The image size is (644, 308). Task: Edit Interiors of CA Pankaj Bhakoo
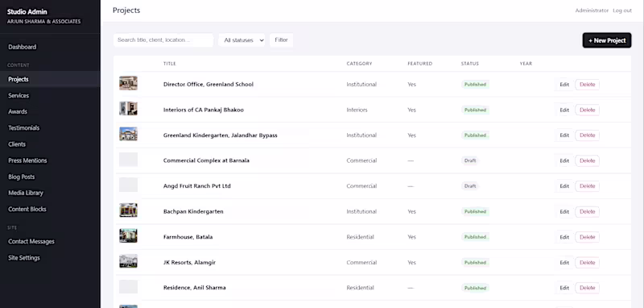point(564,110)
